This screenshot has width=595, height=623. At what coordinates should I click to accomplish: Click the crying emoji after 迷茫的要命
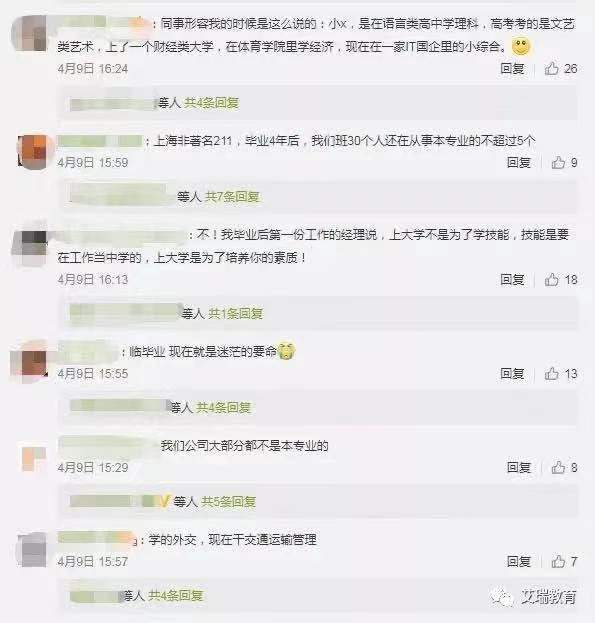(286, 351)
